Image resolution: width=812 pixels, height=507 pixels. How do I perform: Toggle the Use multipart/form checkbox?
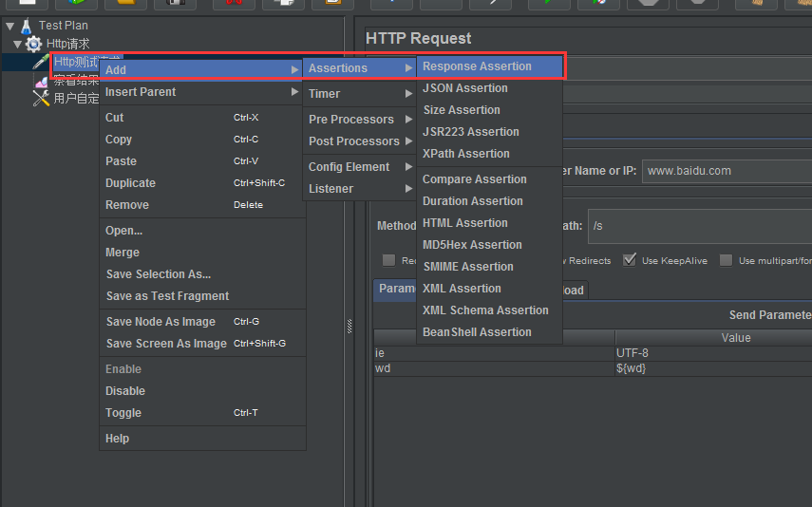(x=726, y=260)
